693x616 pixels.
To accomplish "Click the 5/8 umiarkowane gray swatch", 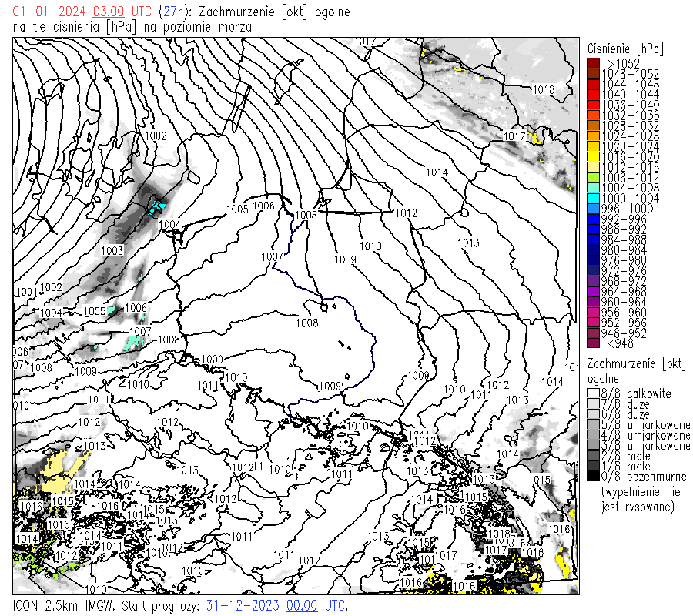I will point(593,425).
